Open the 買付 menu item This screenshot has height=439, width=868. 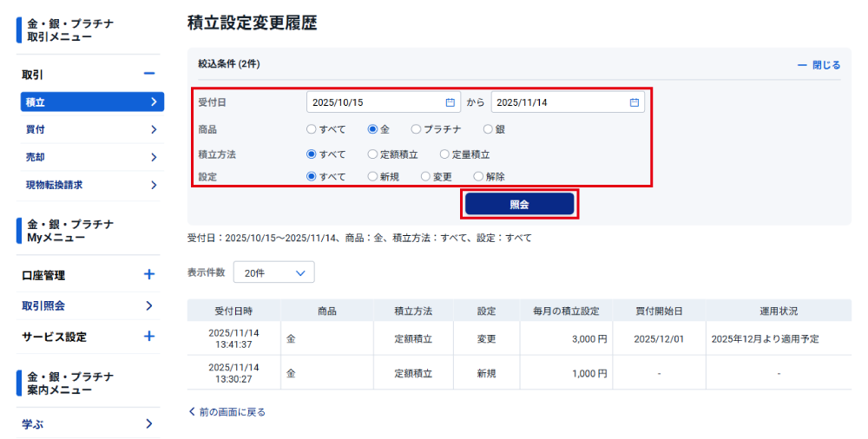tap(90, 129)
